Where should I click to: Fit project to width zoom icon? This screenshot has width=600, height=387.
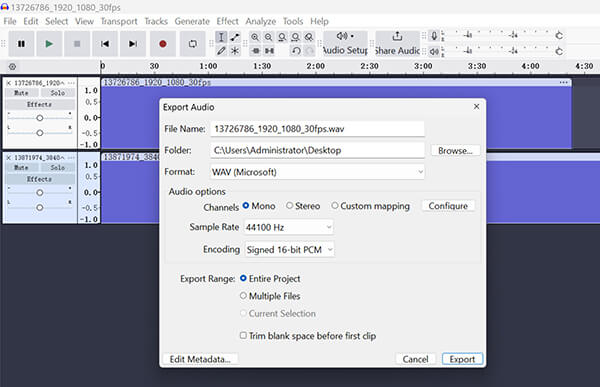tap(295, 37)
